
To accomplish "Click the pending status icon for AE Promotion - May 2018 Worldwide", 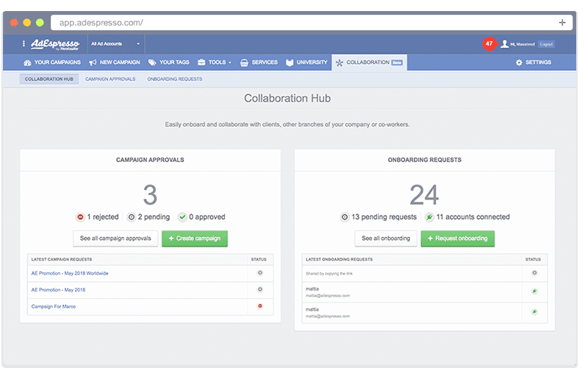I will pos(259,272).
